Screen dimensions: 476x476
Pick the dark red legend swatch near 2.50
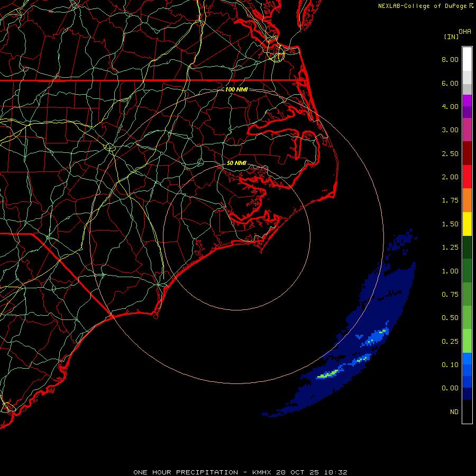point(467,153)
